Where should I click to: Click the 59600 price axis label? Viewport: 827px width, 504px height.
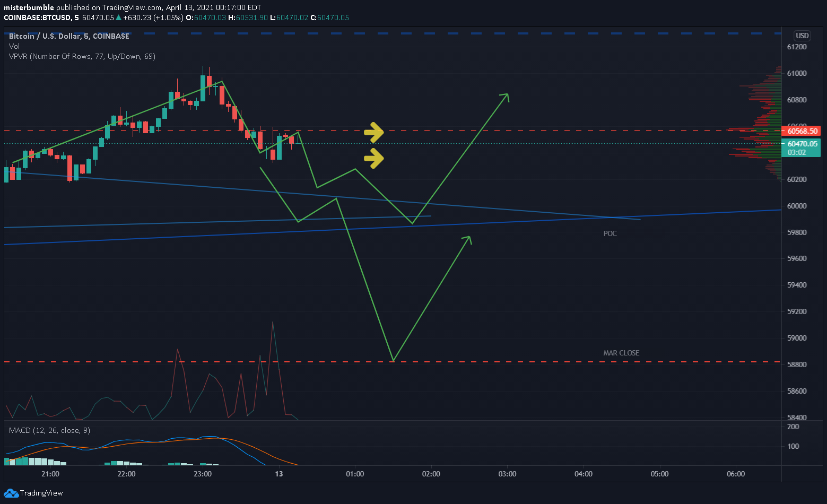[x=797, y=258]
